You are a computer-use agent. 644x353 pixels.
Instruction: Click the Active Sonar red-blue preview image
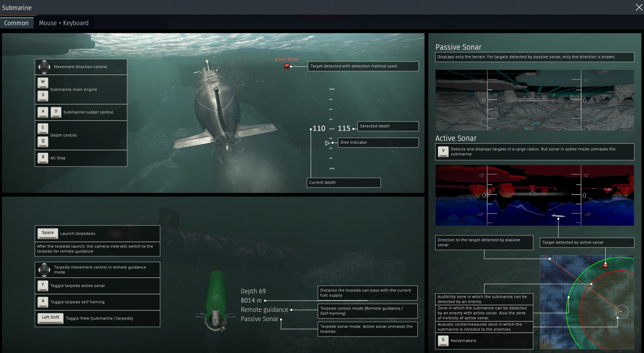(535, 195)
